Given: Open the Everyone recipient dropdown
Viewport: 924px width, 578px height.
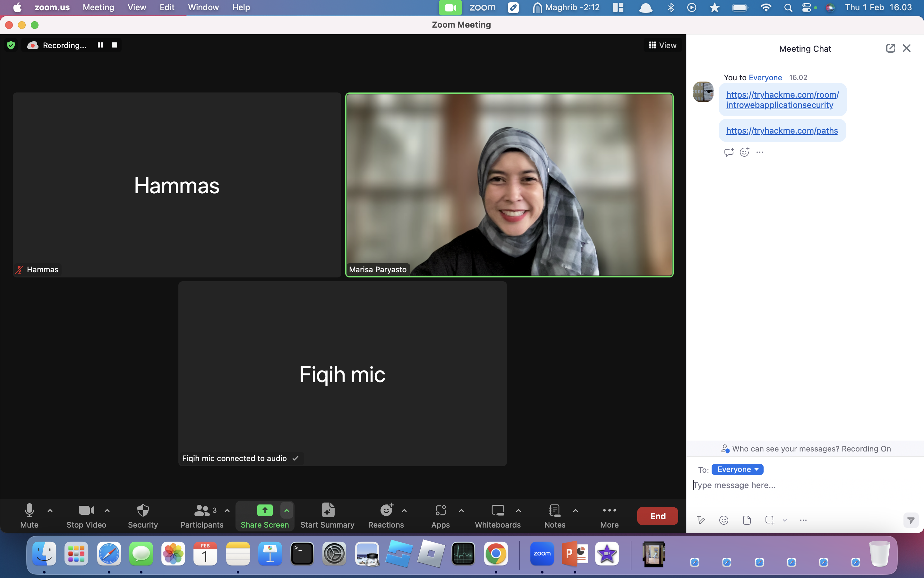Looking at the screenshot, I should pyautogui.click(x=737, y=469).
